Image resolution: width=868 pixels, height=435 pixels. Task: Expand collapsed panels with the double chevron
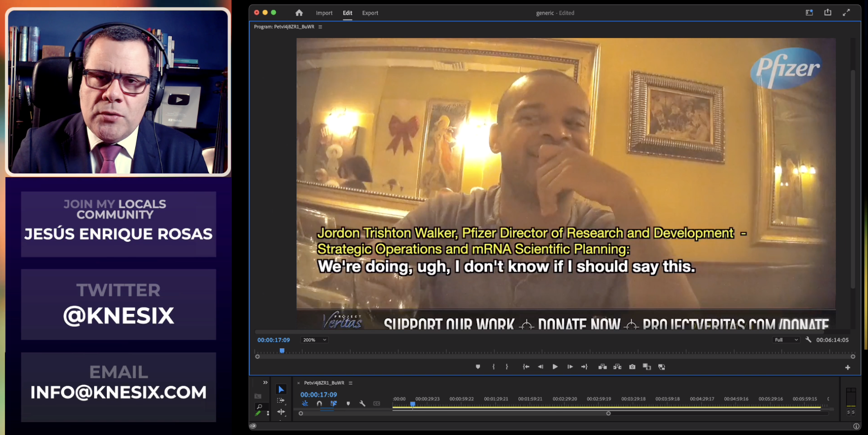click(x=265, y=383)
